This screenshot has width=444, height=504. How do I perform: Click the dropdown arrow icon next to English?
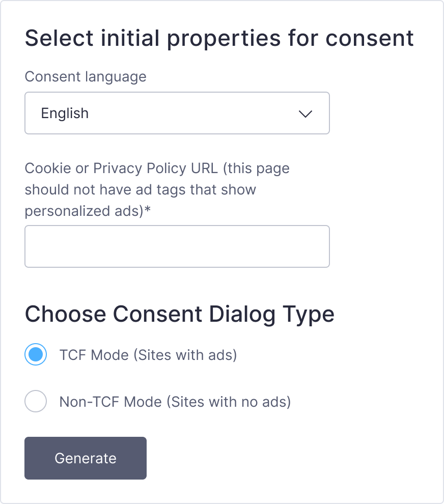click(x=306, y=114)
